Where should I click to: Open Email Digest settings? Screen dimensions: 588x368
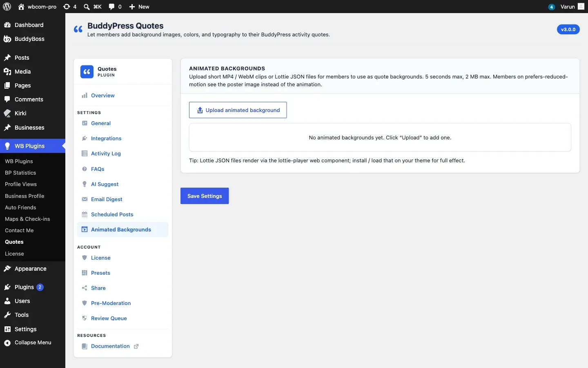pos(122,199)
